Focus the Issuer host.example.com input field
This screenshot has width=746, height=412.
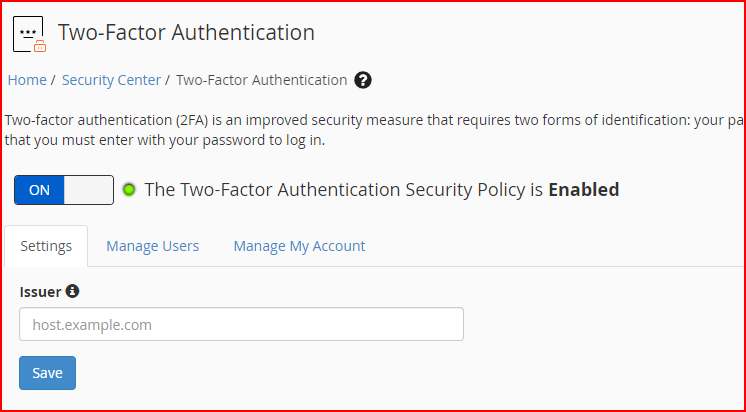241,324
